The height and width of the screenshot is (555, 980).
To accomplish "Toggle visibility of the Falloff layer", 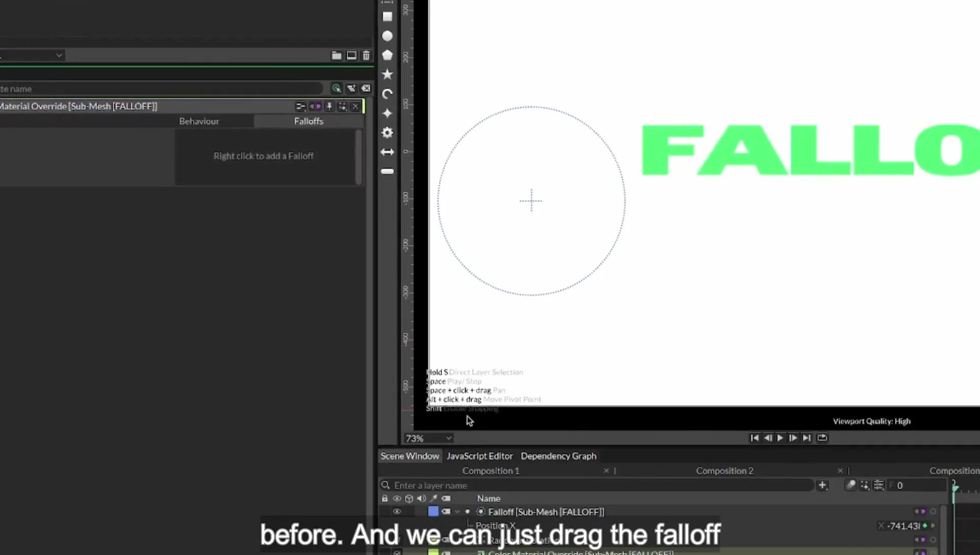I will tap(397, 512).
